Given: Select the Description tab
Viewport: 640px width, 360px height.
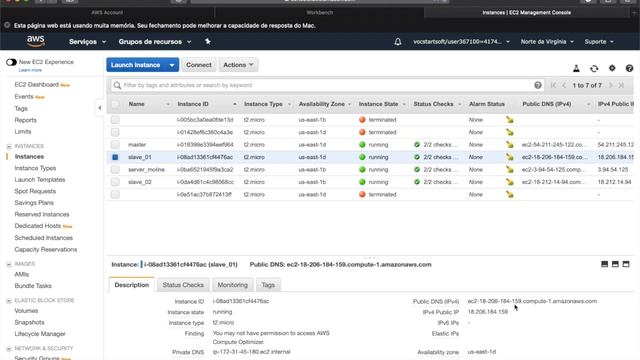Looking at the screenshot, I should [x=132, y=285].
